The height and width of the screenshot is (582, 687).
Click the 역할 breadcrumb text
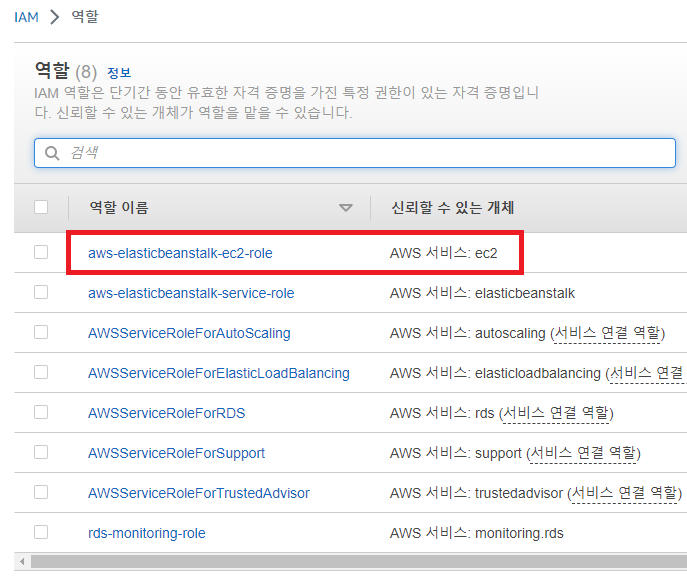click(85, 17)
